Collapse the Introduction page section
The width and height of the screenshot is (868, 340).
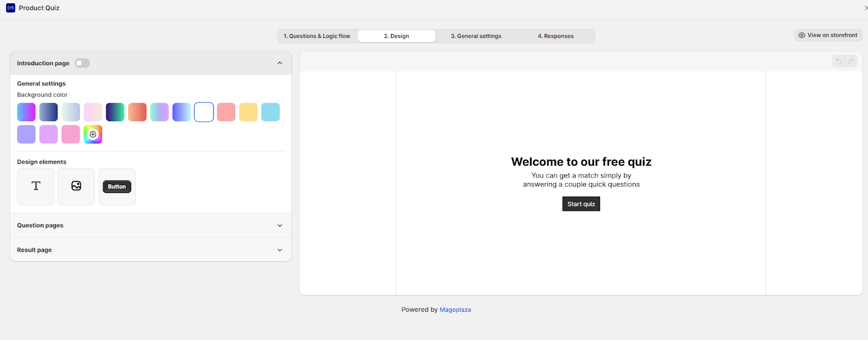[280, 63]
